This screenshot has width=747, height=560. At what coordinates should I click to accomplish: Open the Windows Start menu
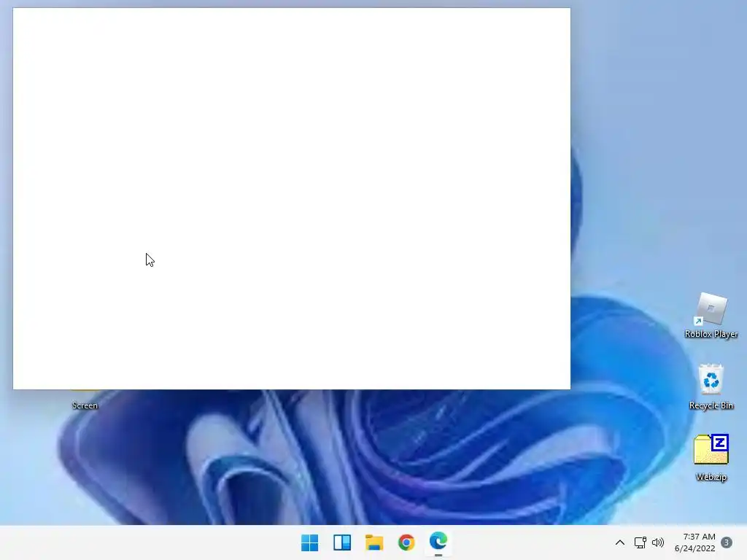point(309,542)
